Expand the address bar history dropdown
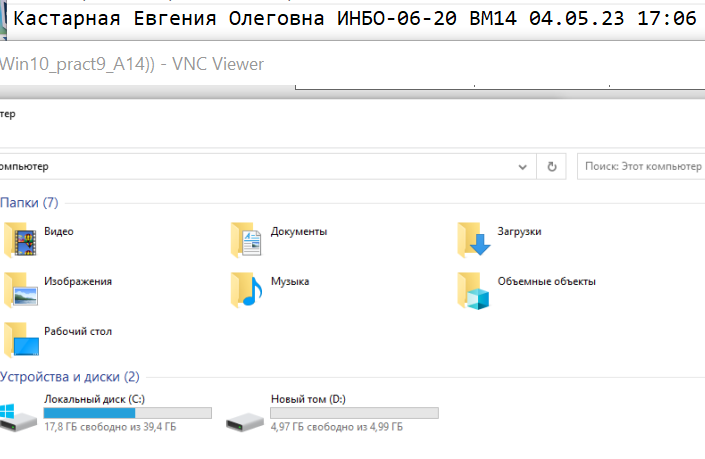This screenshot has width=705, height=459. click(x=522, y=167)
